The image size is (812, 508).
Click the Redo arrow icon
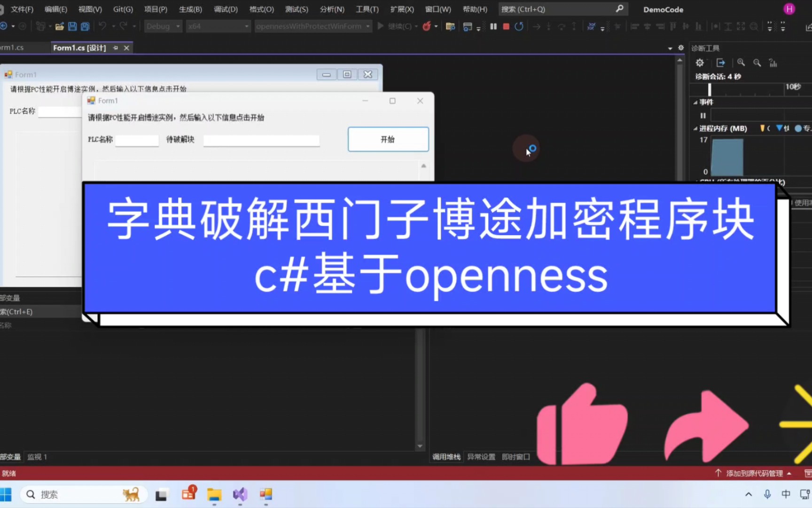(x=123, y=26)
